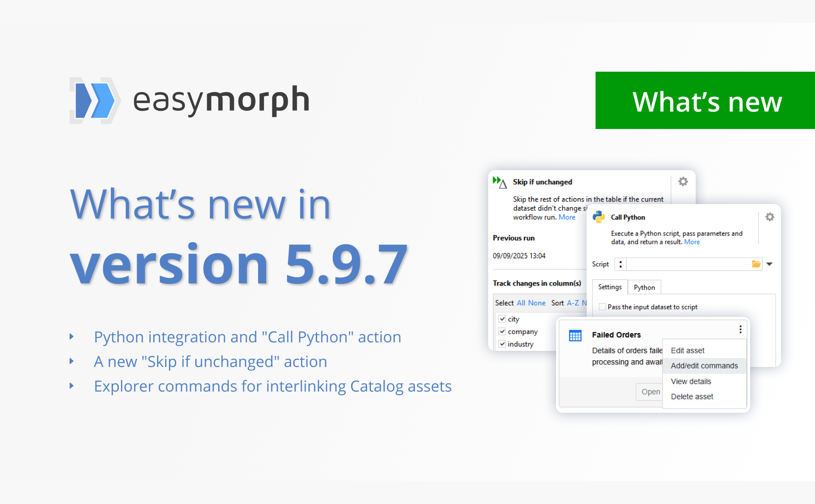The image size is (815, 504).
Task: Switch to the Settings tab
Action: click(x=610, y=287)
